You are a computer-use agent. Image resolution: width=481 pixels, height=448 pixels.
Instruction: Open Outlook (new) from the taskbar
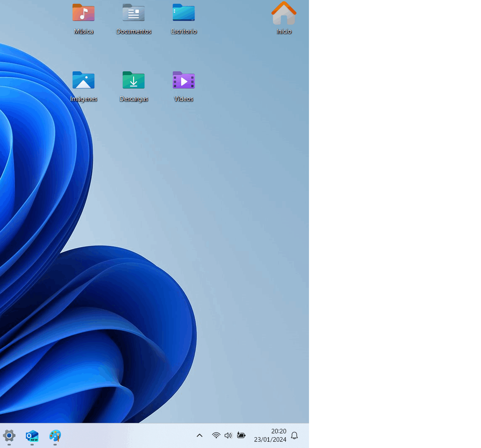(32, 436)
